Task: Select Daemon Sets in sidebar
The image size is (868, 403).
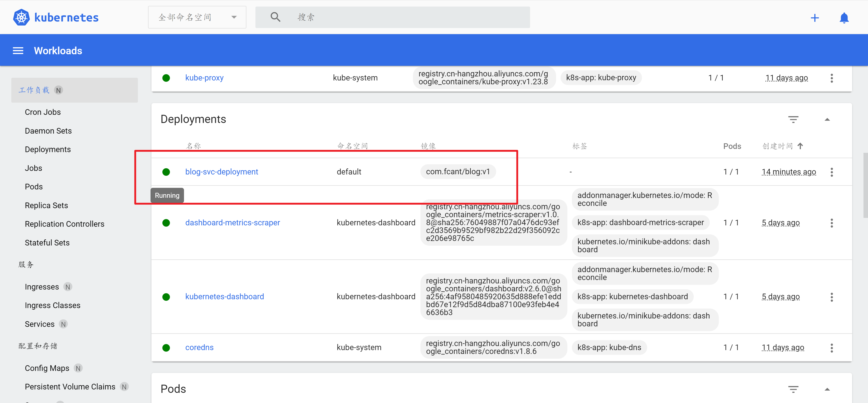Action: coord(48,131)
